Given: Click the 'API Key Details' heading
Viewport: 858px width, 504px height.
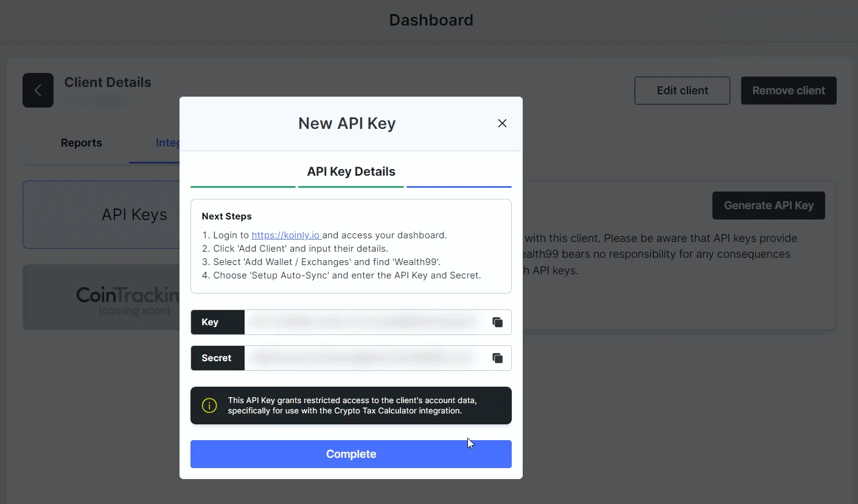Looking at the screenshot, I should click(x=351, y=172).
